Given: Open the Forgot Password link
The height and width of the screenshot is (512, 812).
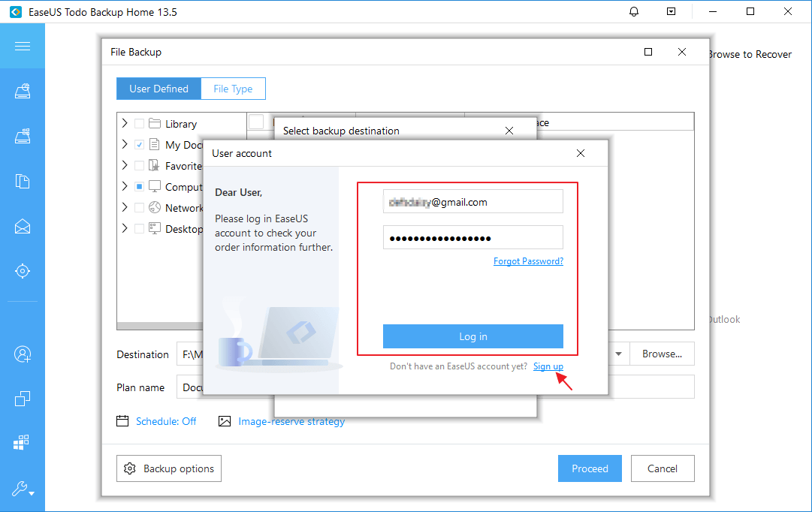Looking at the screenshot, I should (x=528, y=261).
